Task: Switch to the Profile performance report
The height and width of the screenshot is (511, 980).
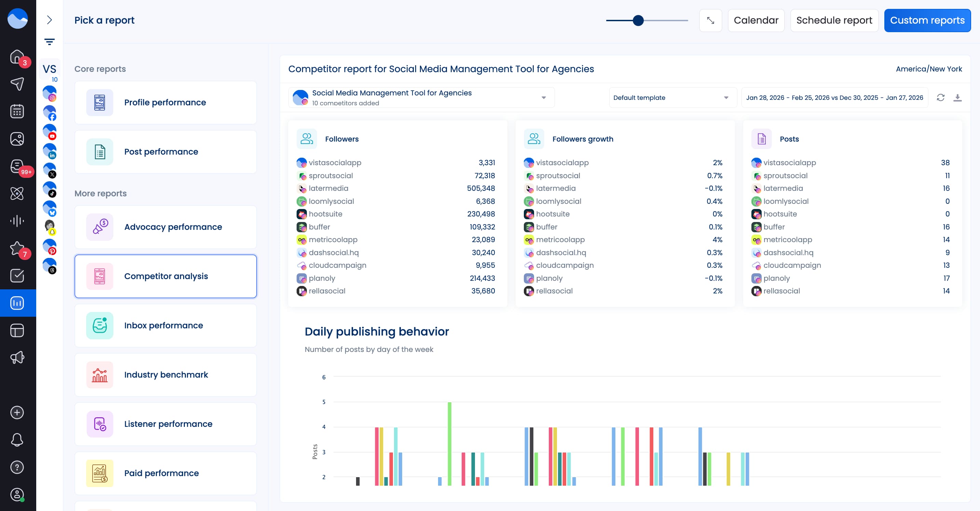Action: [x=166, y=102]
